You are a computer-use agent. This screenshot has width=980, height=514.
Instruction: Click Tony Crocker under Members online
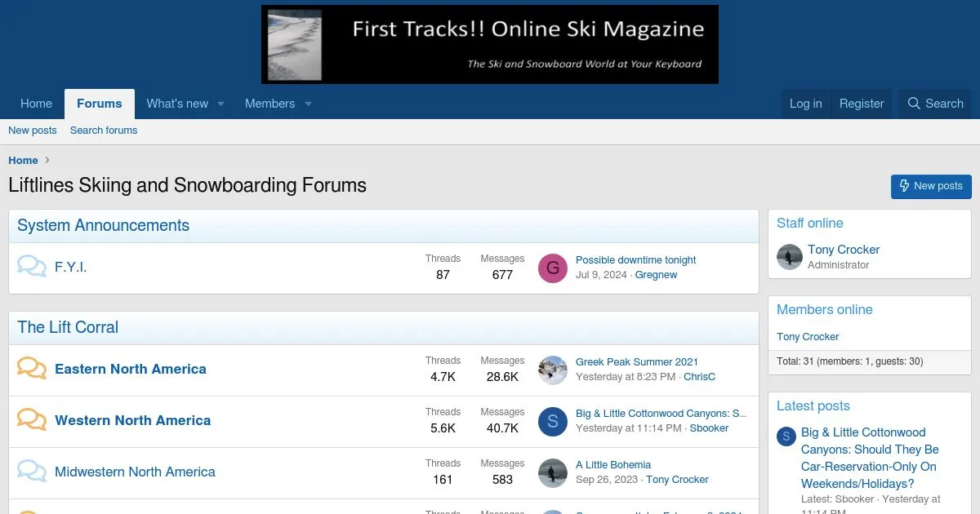pos(808,337)
